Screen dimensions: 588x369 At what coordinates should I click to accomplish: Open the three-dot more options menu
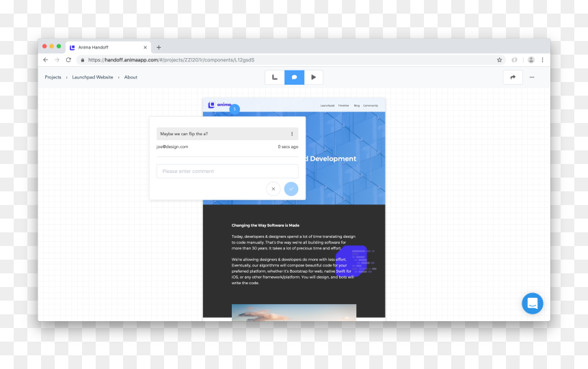pos(532,77)
